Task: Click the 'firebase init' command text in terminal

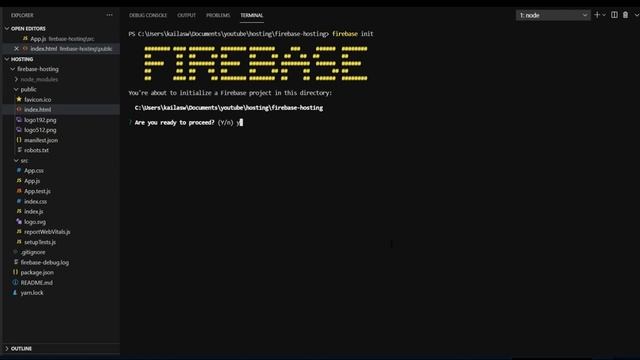Action: pos(353,34)
